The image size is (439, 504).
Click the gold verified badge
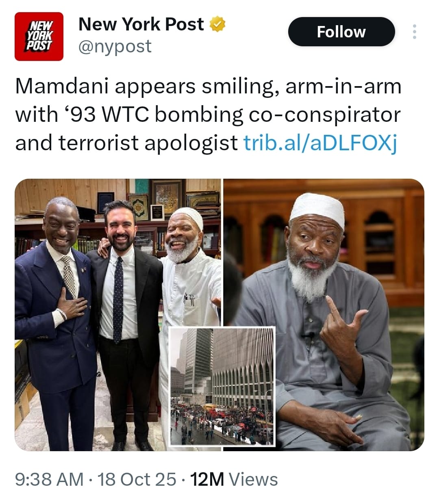(217, 24)
